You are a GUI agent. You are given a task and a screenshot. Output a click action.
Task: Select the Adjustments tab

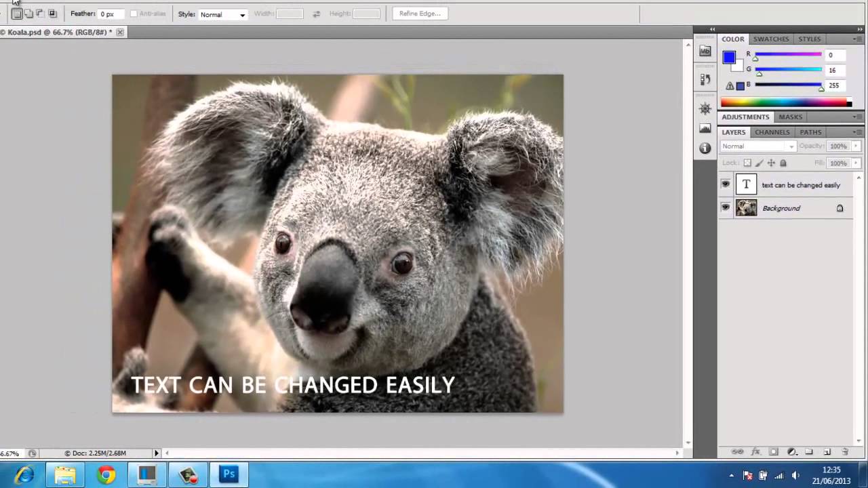(745, 117)
